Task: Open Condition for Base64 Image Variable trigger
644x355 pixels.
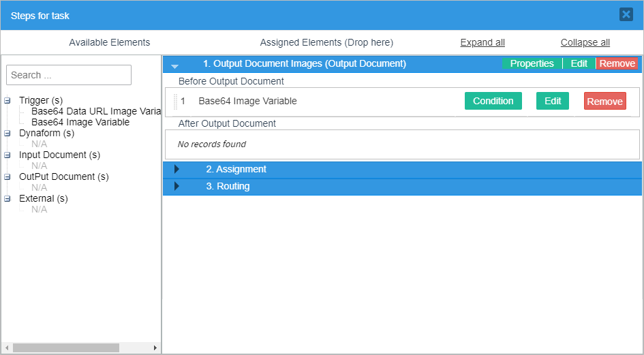Action: coord(493,101)
